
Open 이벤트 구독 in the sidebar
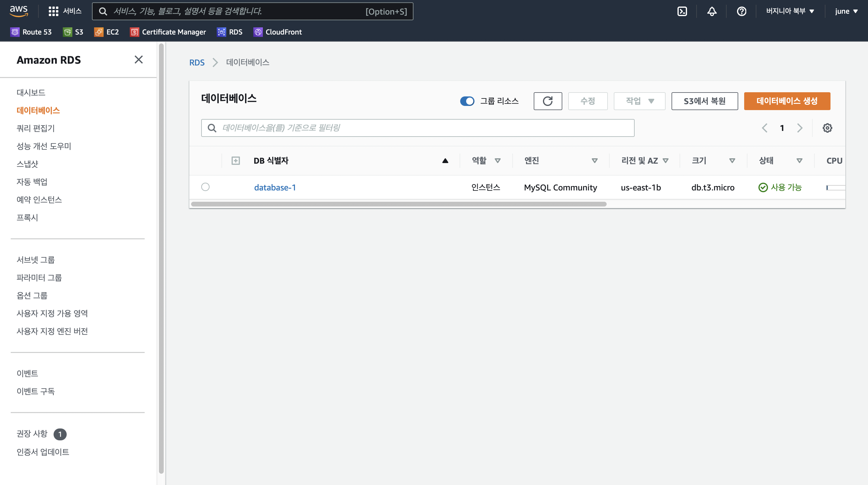(x=36, y=391)
